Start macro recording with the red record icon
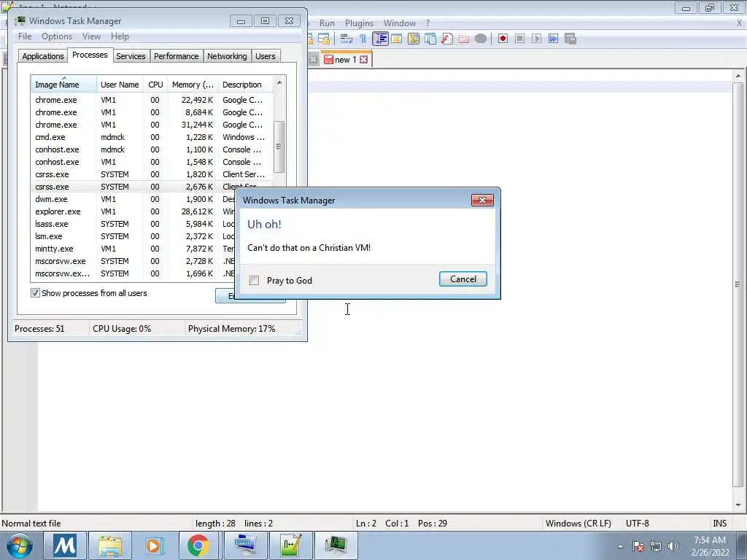 (x=503, y=39)
